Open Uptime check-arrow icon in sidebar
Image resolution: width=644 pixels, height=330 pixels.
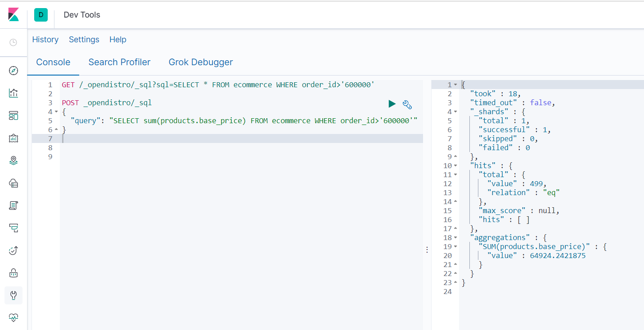(x=14, y=250)
